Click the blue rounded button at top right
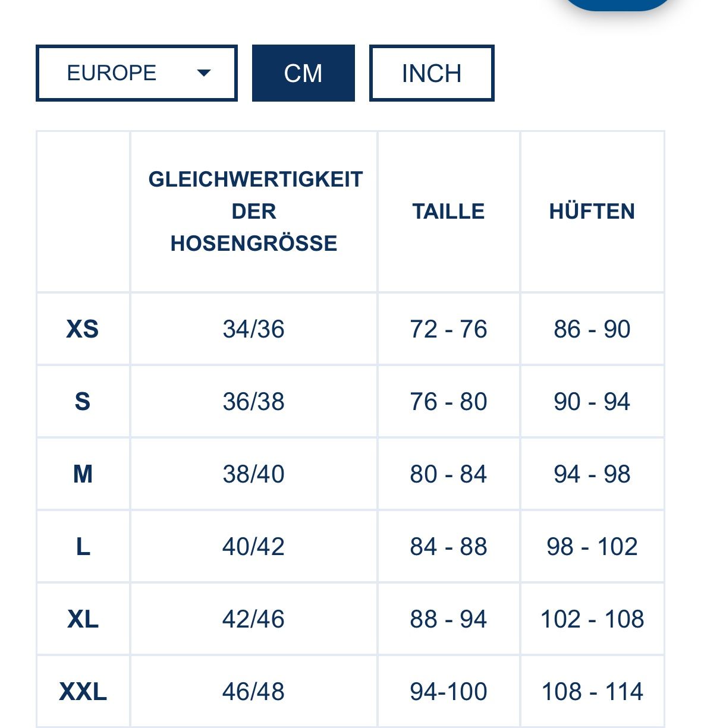Viewport: 701px width, 728px height. click(x=618, y=5)
